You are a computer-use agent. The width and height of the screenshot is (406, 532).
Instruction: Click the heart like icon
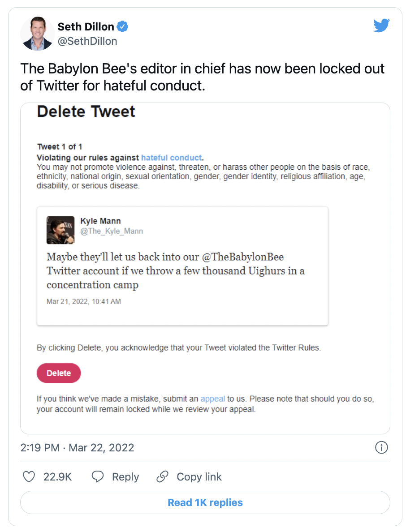pos(29,476)
